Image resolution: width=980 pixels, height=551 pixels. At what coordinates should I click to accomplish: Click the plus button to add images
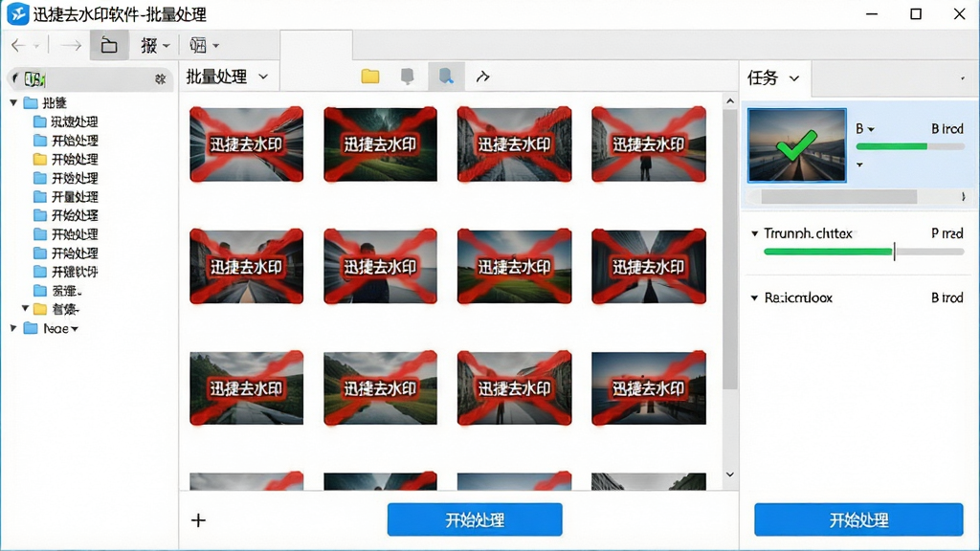coord(198,519)
